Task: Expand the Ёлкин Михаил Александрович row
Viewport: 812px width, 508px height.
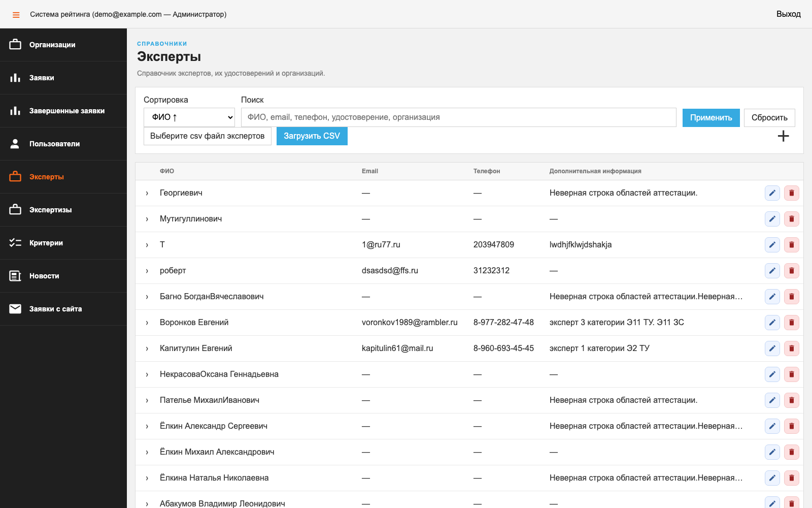Action: [x=147, y=453]
